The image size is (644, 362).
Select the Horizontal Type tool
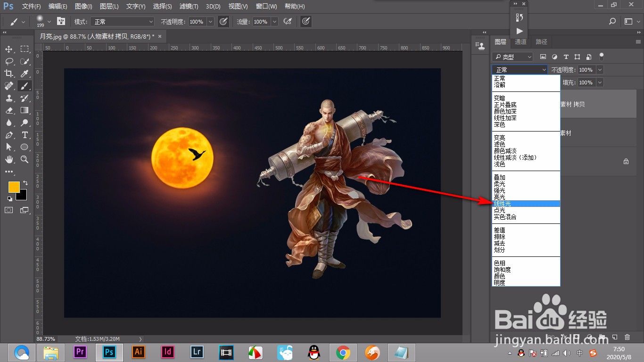pyautogui.click(x=25, y=135)
